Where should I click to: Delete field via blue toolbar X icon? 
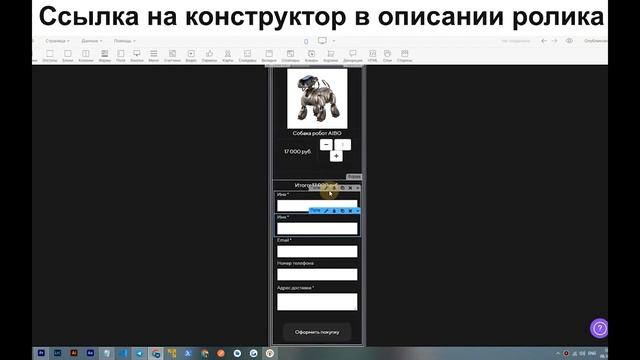click(350, 211)
